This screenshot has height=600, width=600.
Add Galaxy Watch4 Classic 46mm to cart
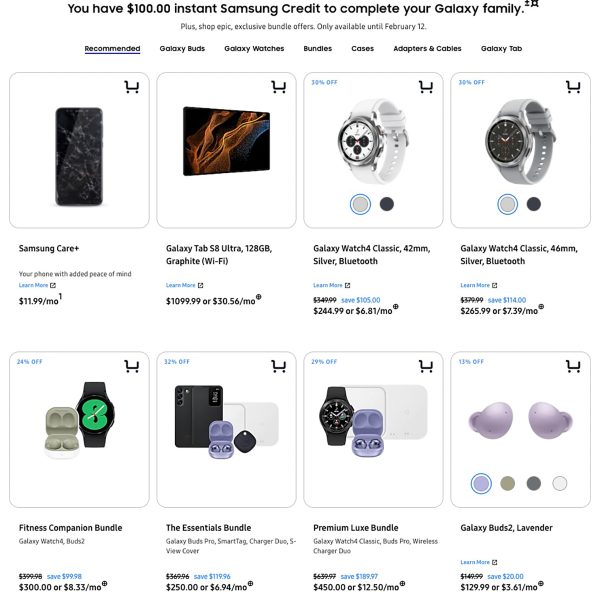(x=573, y=88)
